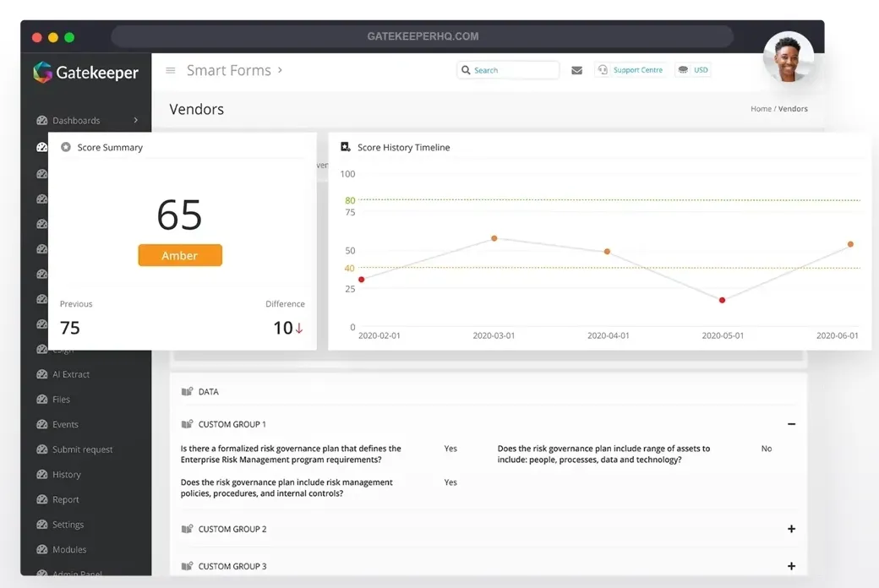Open the USD currency selector
879x588 pixels.
[x=693, y=70]
